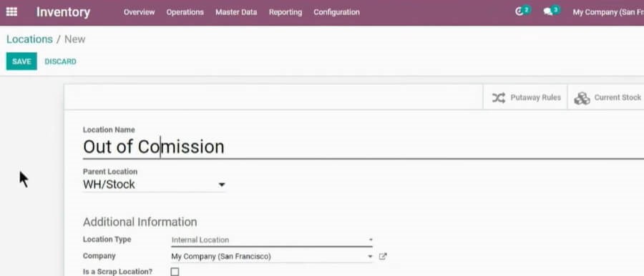Open the Master Data menu
The width and height of the screenshot is (644, 276).
[x=236, y=12]
